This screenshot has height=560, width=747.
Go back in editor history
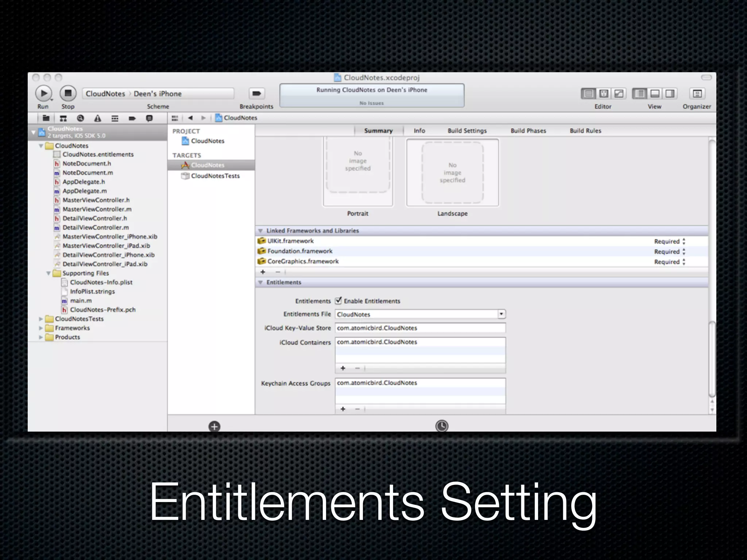190,118
